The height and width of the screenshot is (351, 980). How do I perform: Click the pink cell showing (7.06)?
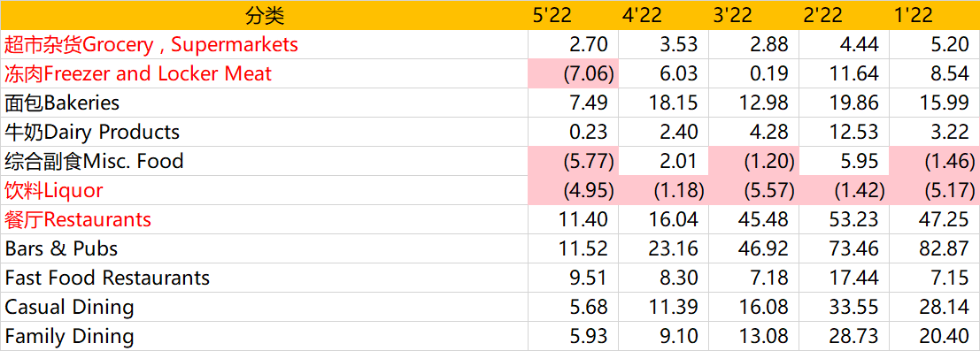tap(573, 73)
